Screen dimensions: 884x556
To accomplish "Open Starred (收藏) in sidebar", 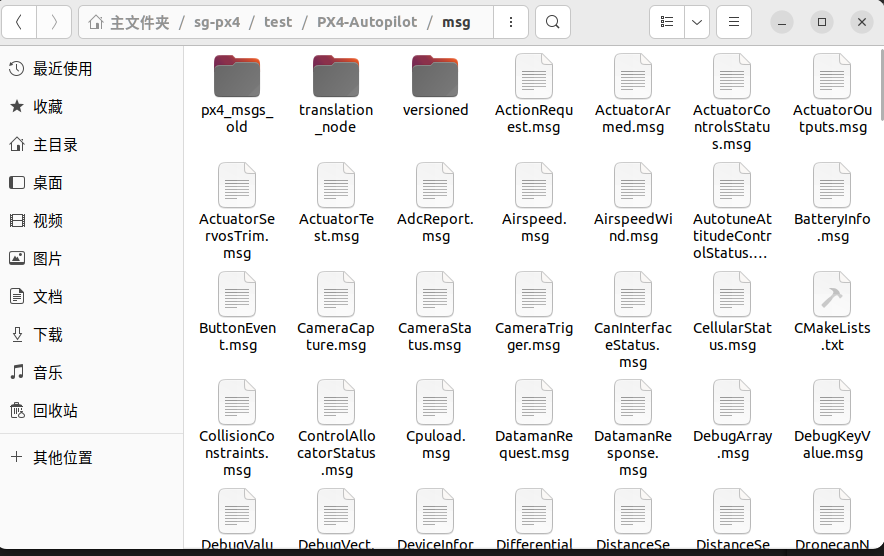I will (91, 107).
